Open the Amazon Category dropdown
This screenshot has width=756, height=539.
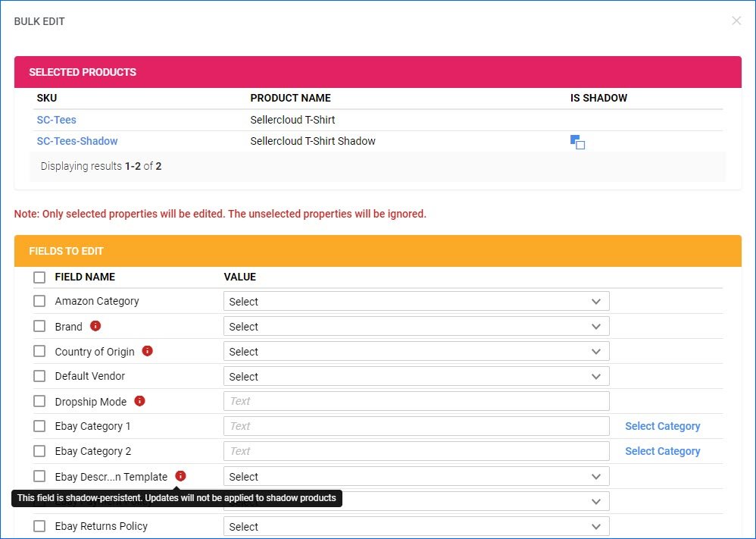pos(415,301)
